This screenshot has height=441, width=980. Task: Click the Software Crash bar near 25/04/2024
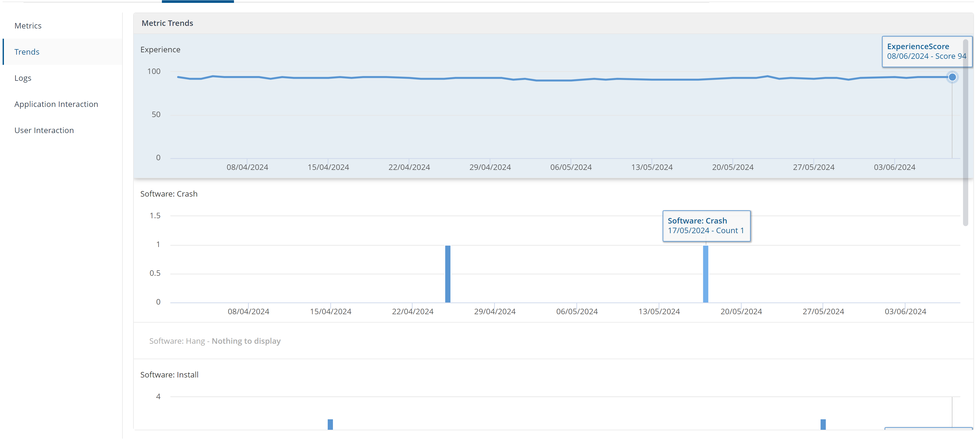(447, 274)
